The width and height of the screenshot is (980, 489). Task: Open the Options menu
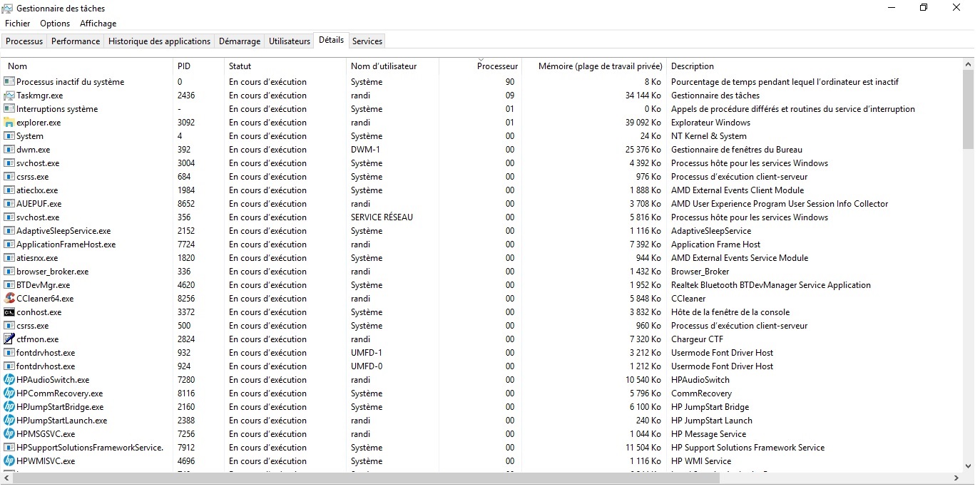coord(55,24)
